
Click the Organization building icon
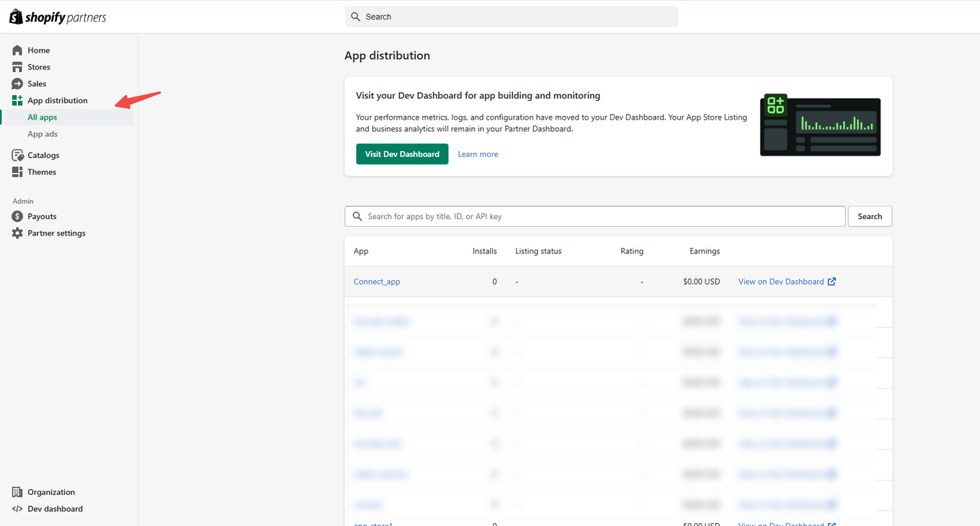click(x=17, y=492)
